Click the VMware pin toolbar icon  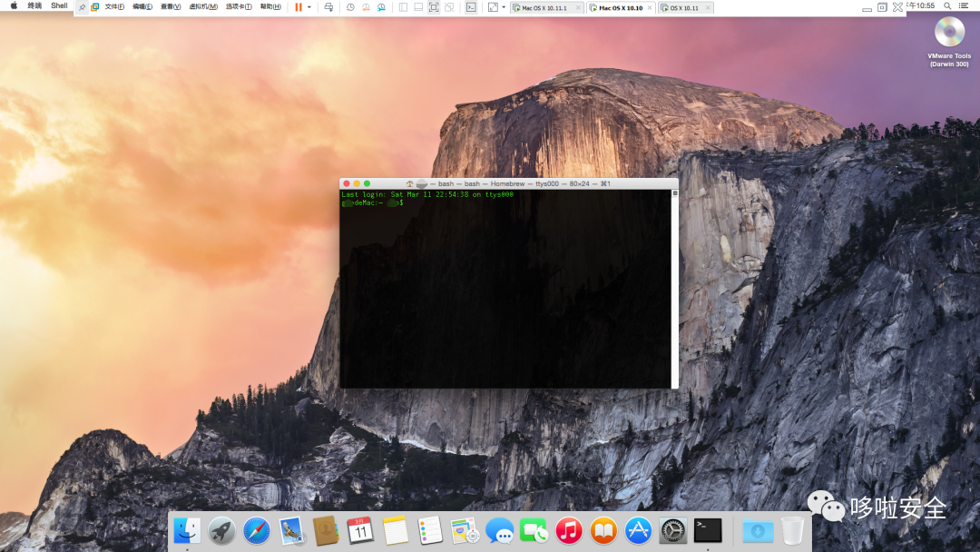click(82, 7)
